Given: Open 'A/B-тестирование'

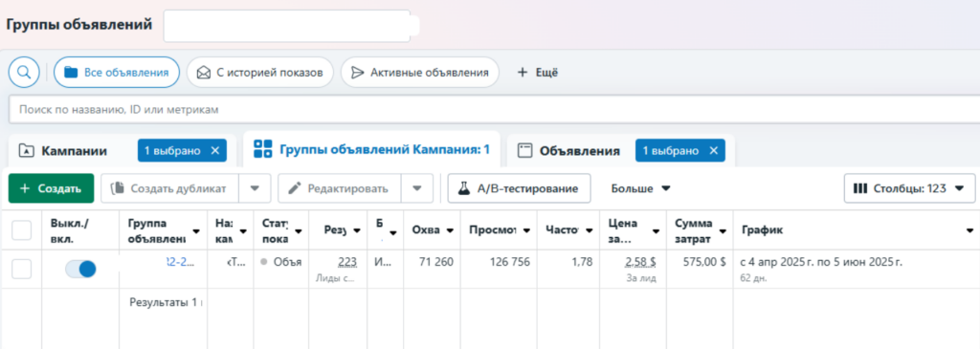Looking at the screenshot, I should pyautogui.click(x=520, y=188).
